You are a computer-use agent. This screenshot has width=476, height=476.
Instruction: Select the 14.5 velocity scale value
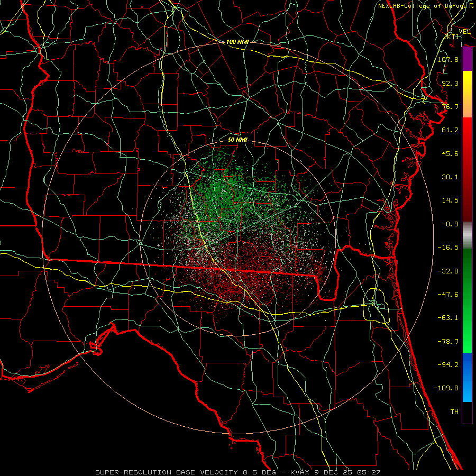click(x=450, y=200)
